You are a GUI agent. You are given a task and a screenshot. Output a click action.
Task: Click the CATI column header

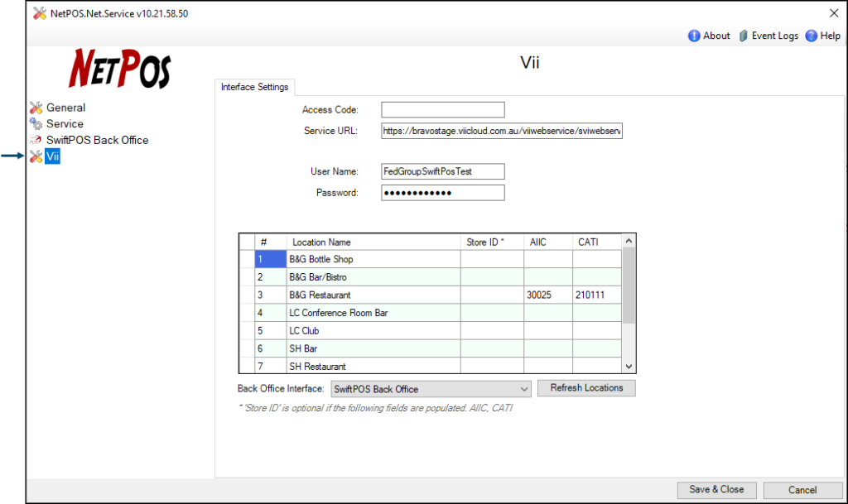[597, 242]
